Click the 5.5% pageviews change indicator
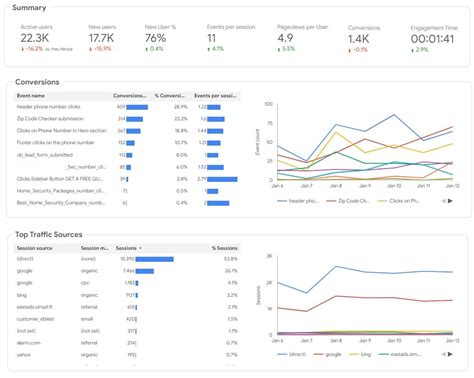This screenshot has height=378, width=474. (286, 49)
